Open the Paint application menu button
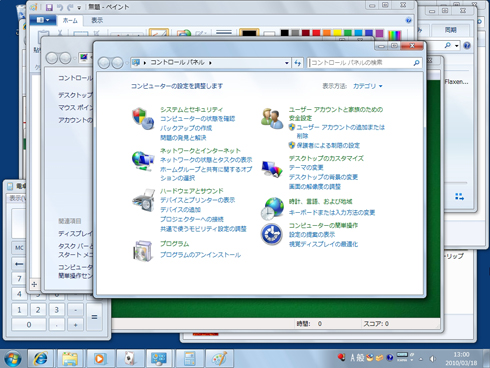490x368 pixels. [42, 20]
